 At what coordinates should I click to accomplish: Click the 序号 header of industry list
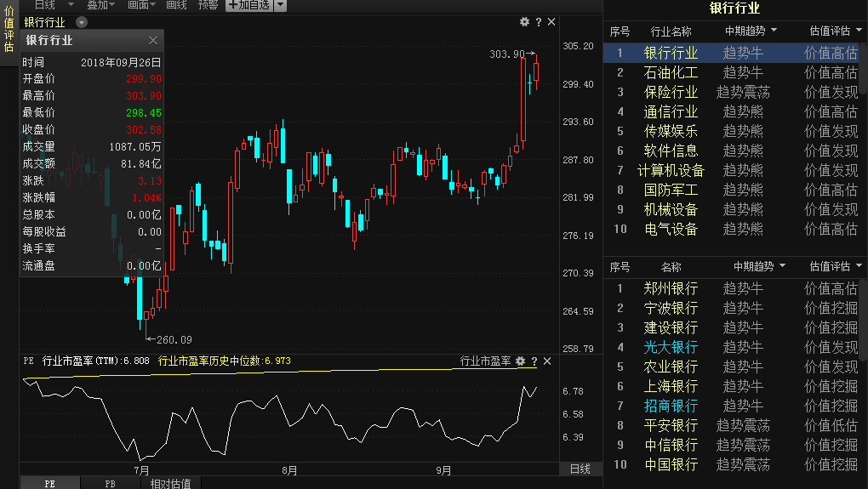click(620, 31)
